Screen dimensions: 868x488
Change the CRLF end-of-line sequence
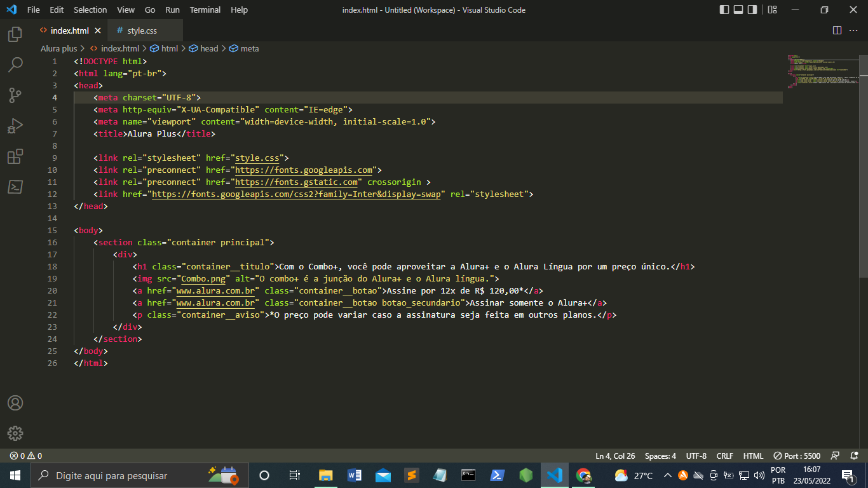tap(725, 456)
